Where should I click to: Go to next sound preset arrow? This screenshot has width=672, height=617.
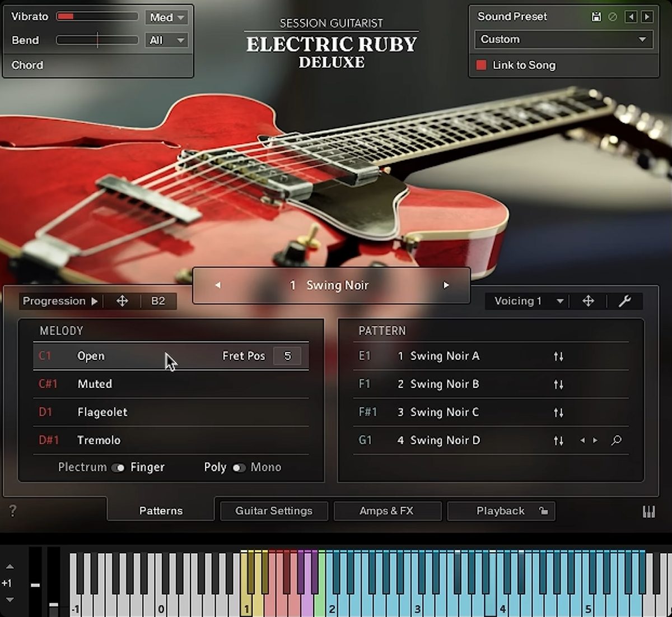click(x=647, y=17)
